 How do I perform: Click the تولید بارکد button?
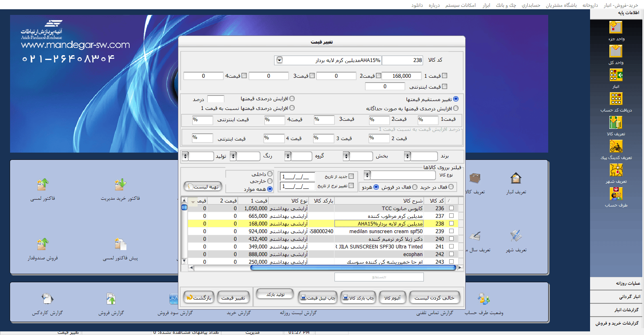coord(275,294)
